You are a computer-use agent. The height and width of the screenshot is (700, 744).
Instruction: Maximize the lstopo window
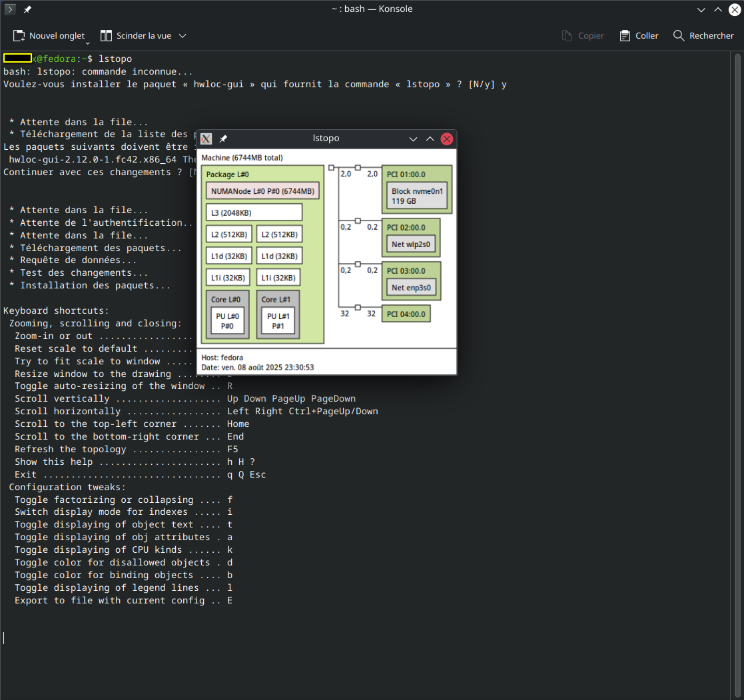click(430, 139)
